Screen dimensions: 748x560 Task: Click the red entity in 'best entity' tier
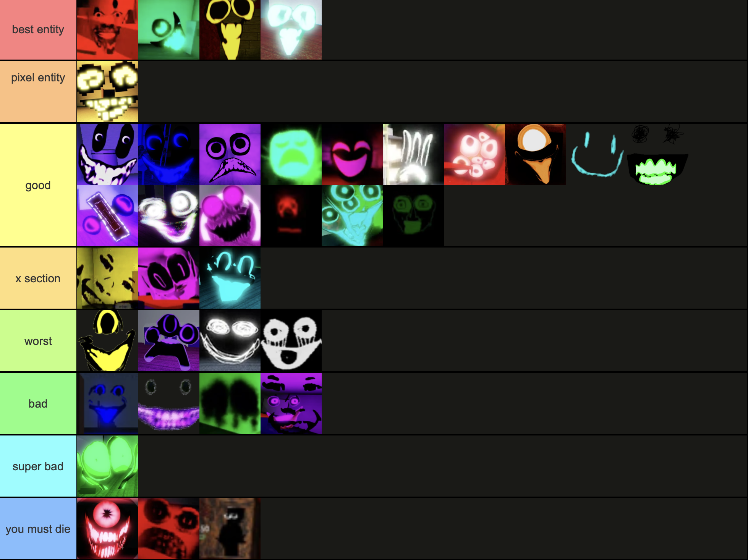point(108,30)
